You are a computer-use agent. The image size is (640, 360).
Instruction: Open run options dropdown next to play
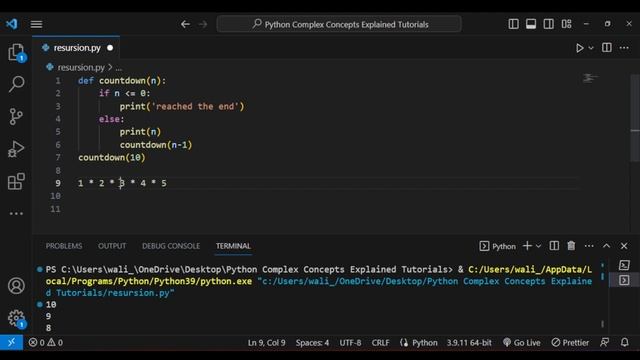coord(591,48)
